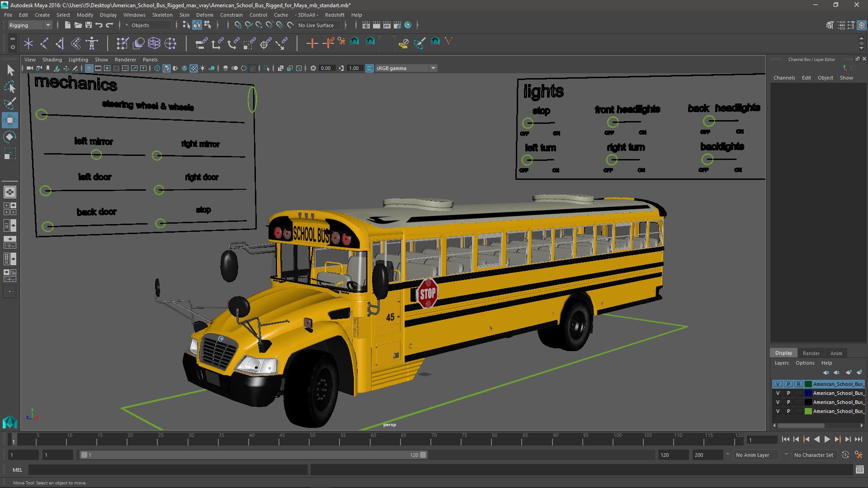Click the Auto keyframe toggle icon
Image resolution: width=868 pixels, height=488 pixels.
click(x=845, y=455)
